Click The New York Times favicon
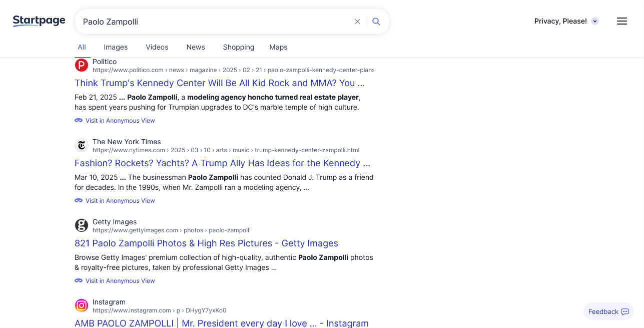Screen dimensions: 644x328 [x=82, y=146]
